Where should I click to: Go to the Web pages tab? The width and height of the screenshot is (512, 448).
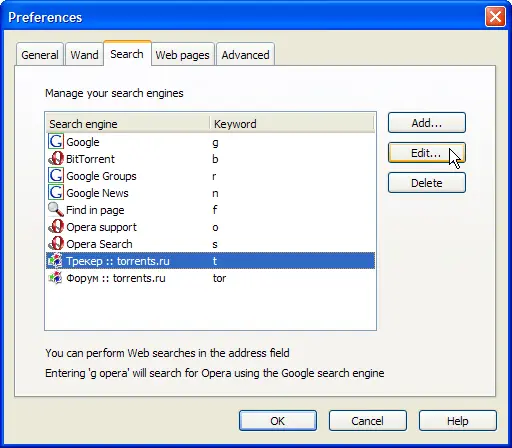[x=183, y=54]
